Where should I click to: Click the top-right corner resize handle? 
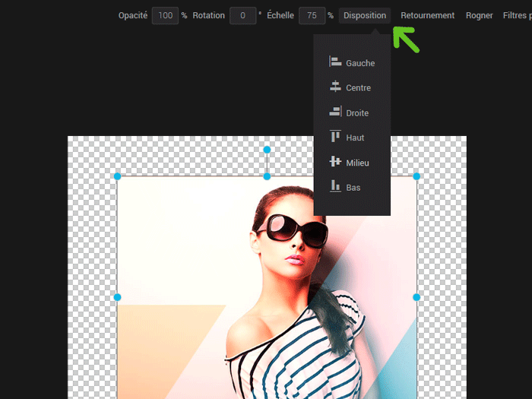click(x=416, y=176)
